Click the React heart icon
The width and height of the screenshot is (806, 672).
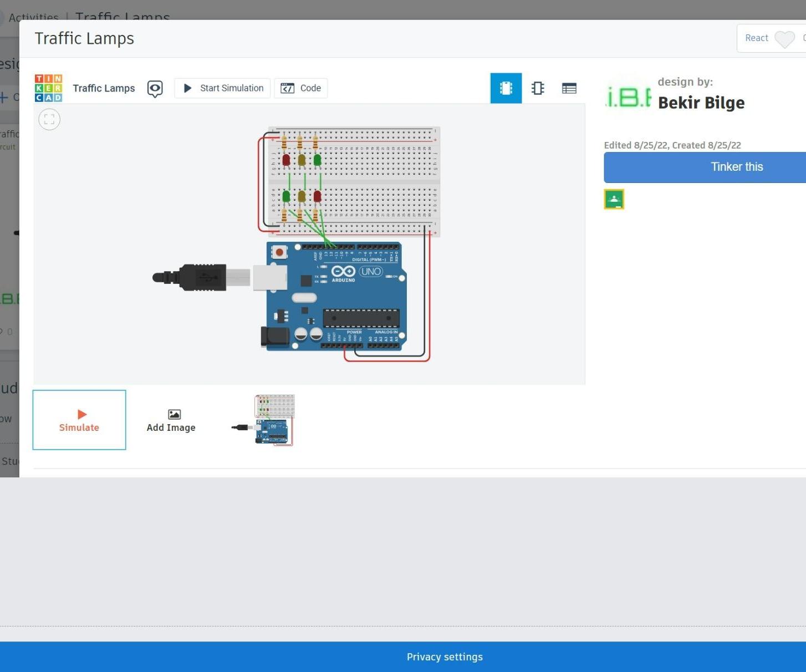pyautogui.click(x=784, y=39)
